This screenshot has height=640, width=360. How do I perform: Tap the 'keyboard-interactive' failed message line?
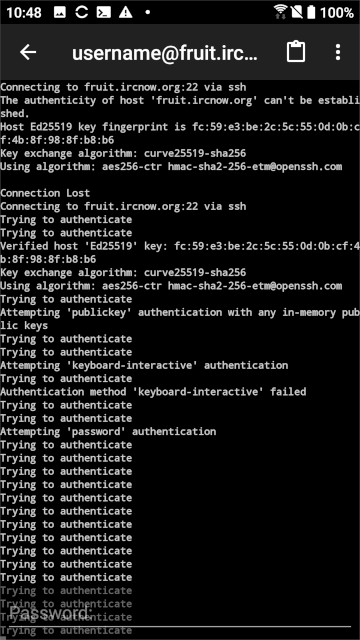coord(153,392)
